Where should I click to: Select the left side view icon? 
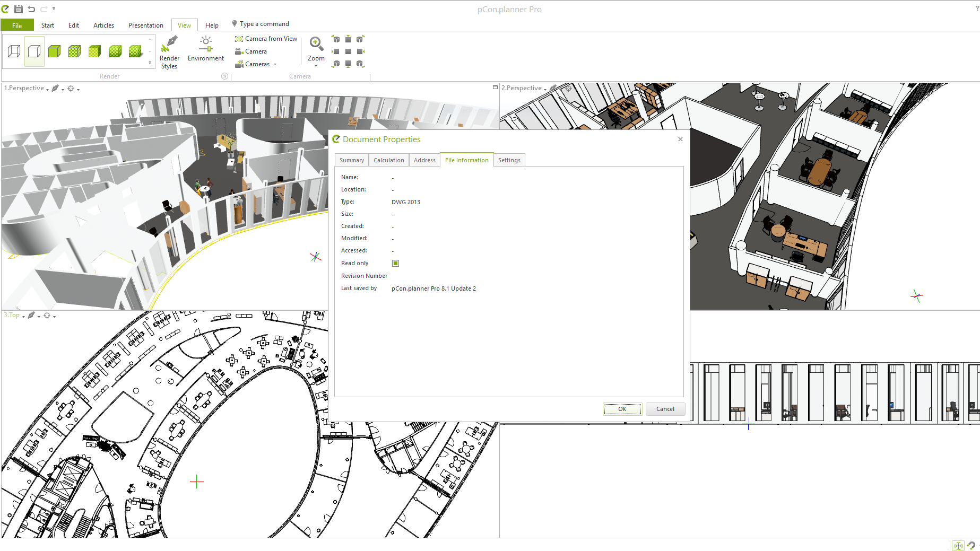pos(336,51)
